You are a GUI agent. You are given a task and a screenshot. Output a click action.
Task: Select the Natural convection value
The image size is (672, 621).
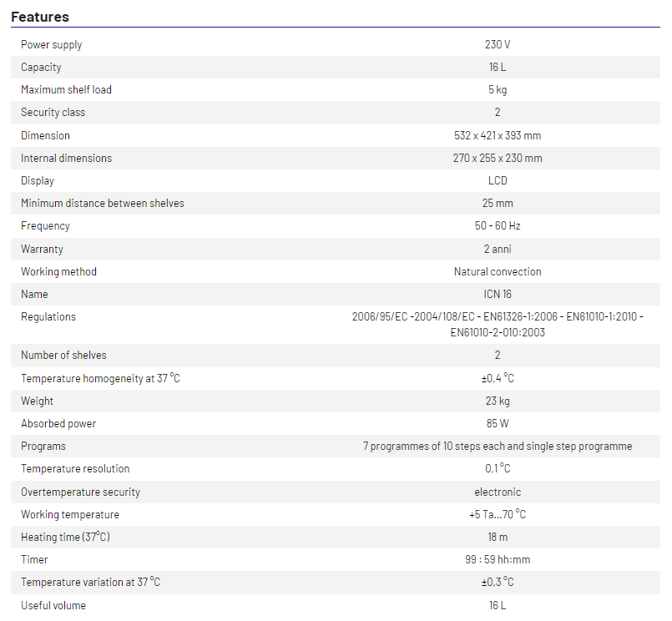pyautogui.click(x=497, y=271)
